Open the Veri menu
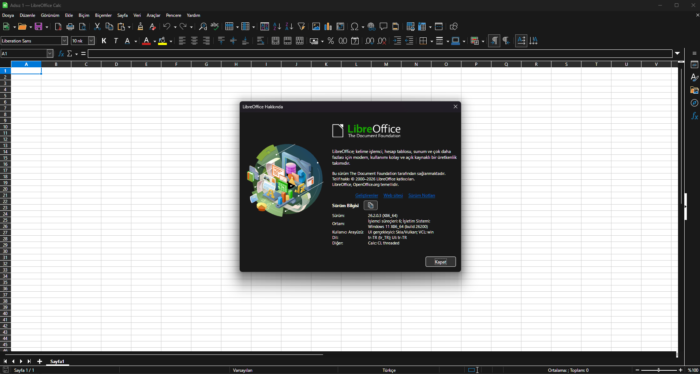The width and height of the screenshot is (700, 374). 137,15
